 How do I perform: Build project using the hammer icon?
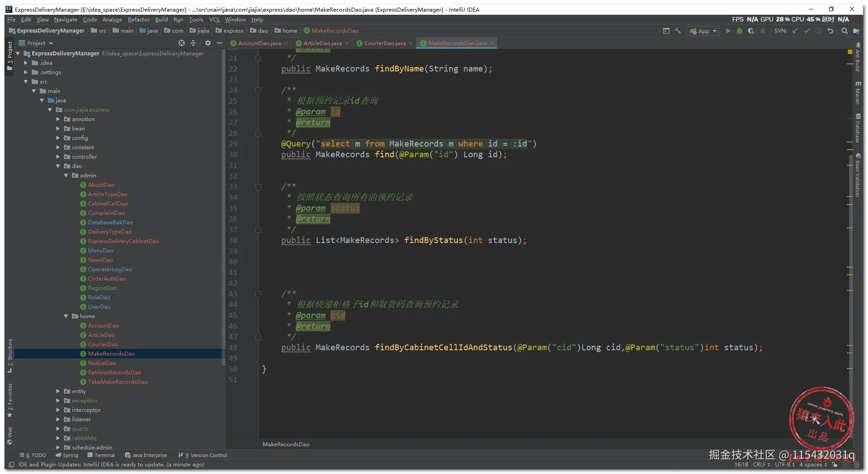(x=678, y=31)
